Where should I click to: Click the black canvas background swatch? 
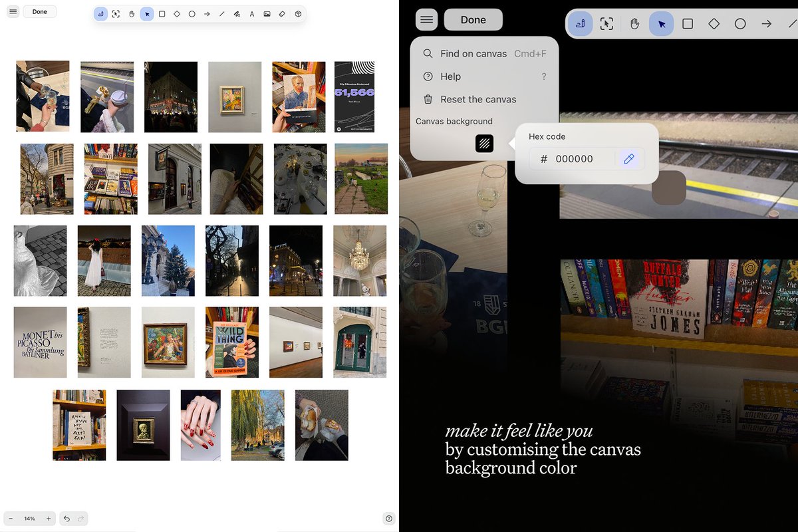coord(485,143)
